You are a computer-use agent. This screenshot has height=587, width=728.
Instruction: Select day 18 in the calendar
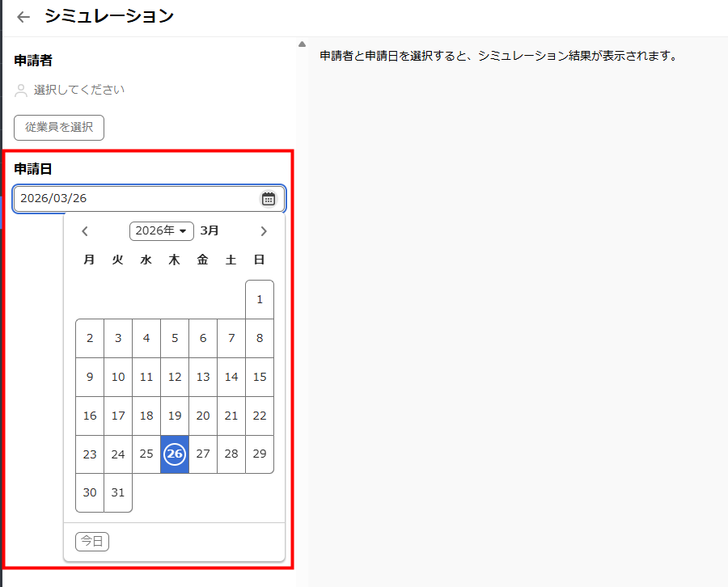click(x=146, y=416)
